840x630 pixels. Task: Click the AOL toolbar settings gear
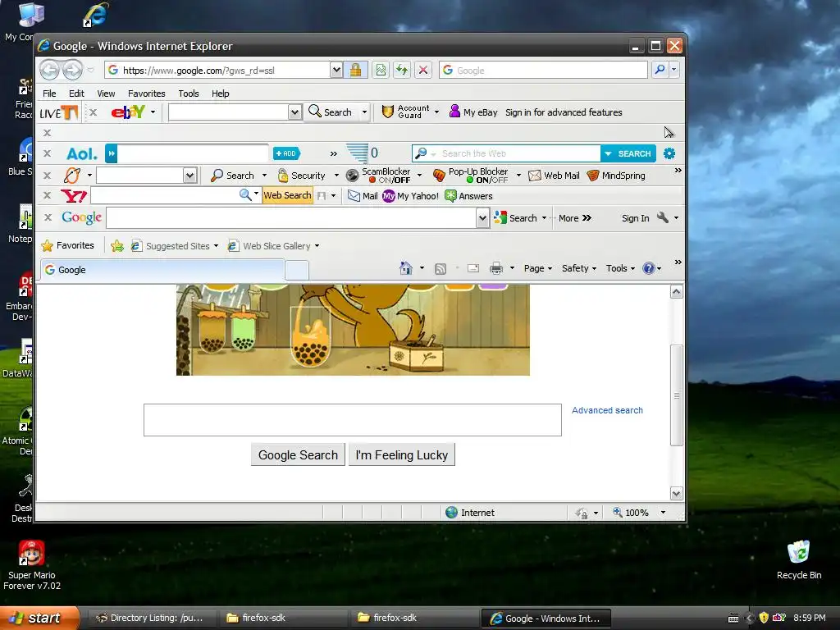(x=669, y=153)
